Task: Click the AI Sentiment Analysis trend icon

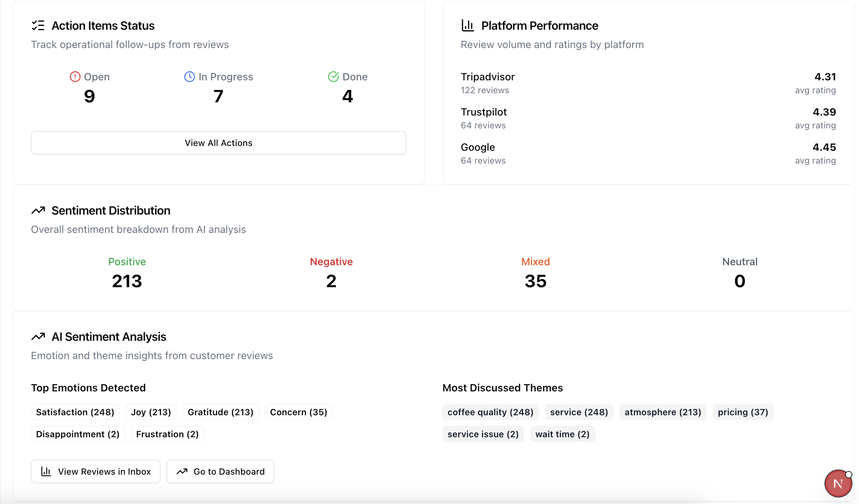Action: (x=38, y=337)
